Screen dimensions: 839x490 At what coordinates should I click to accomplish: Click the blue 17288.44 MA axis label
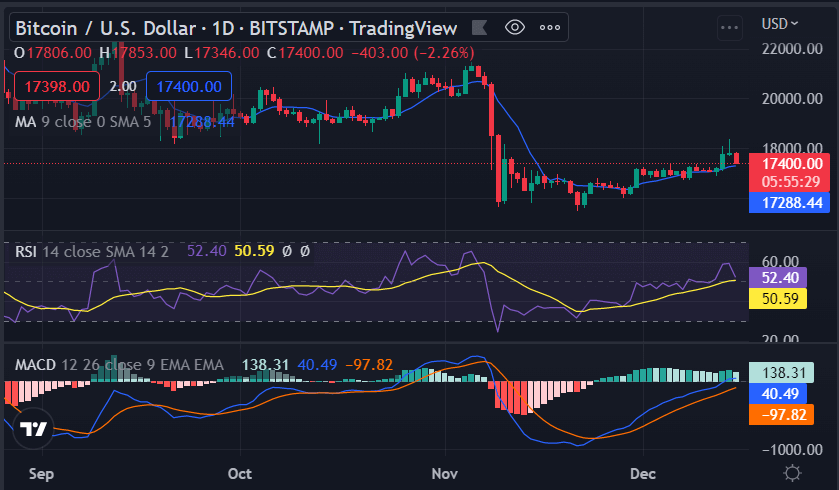coord(789,203)
